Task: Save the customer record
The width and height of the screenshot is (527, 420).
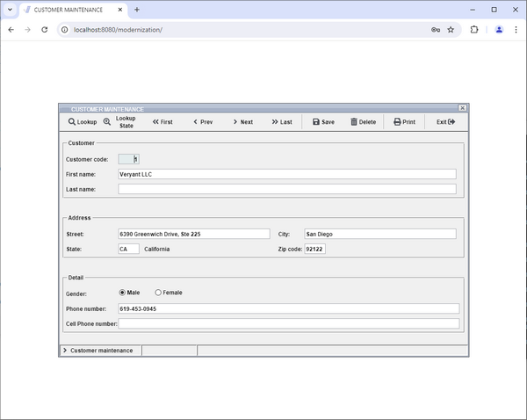Action: [323, 122]
